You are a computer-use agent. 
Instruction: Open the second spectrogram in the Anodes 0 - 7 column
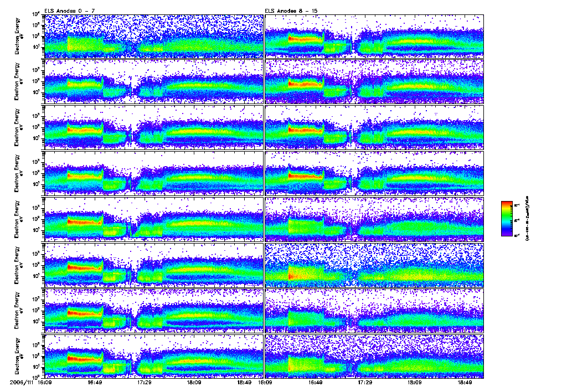tap(154, 82)
